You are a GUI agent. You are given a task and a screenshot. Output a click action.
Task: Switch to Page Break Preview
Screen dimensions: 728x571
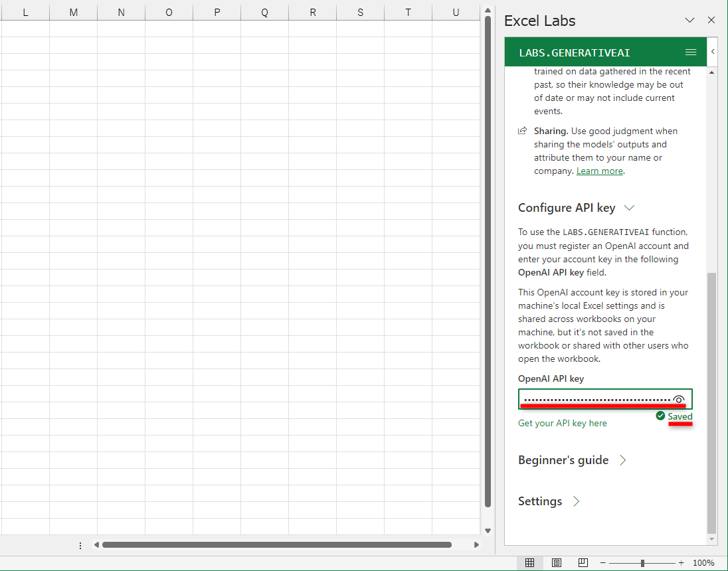pos(583,562)
